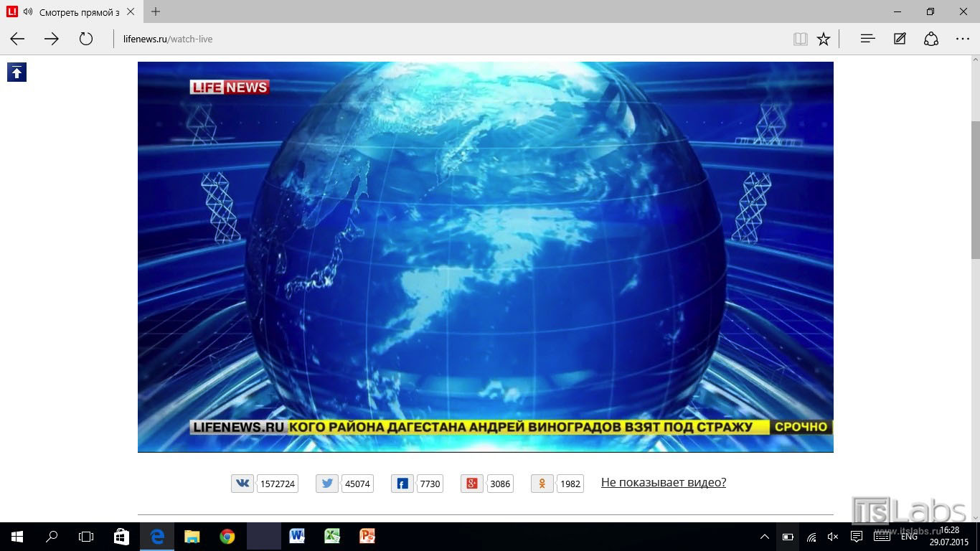
Task: Close the current browser tab
Action: point(130,12)
